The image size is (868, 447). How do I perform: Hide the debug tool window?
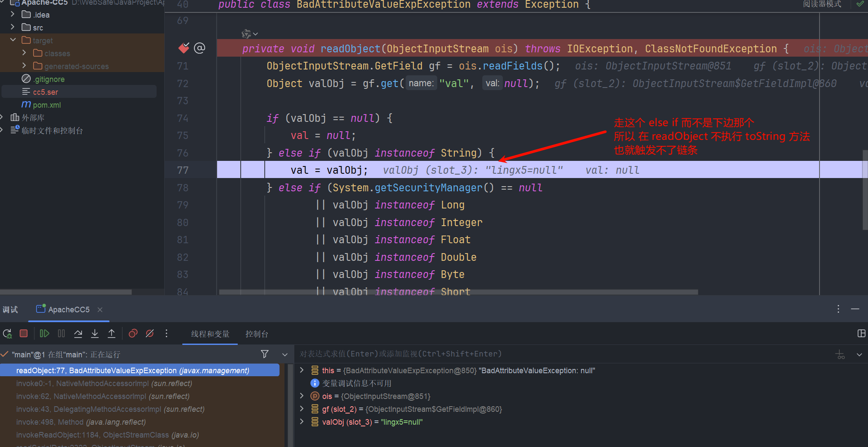(855, 309)
